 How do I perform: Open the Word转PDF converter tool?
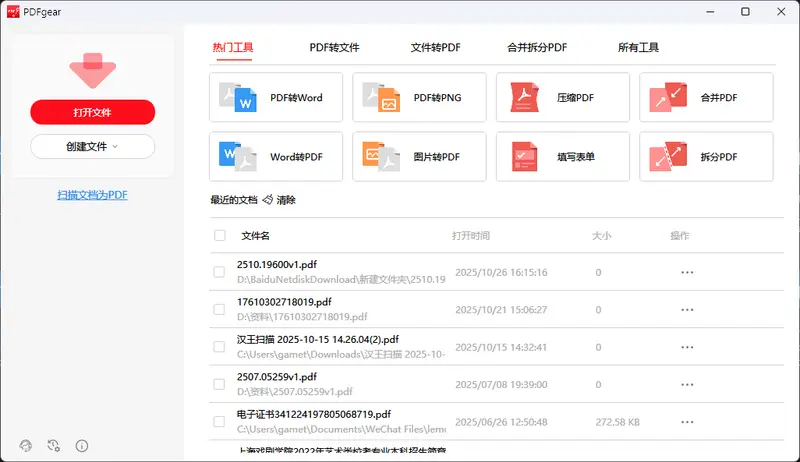(x=276, y=157)
